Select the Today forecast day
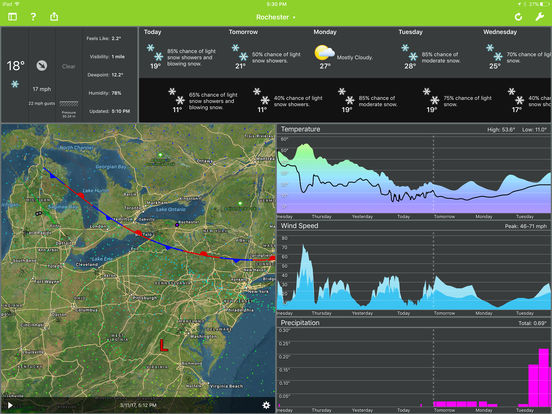The width and height of the screenshot is (552, 414). 152,32
